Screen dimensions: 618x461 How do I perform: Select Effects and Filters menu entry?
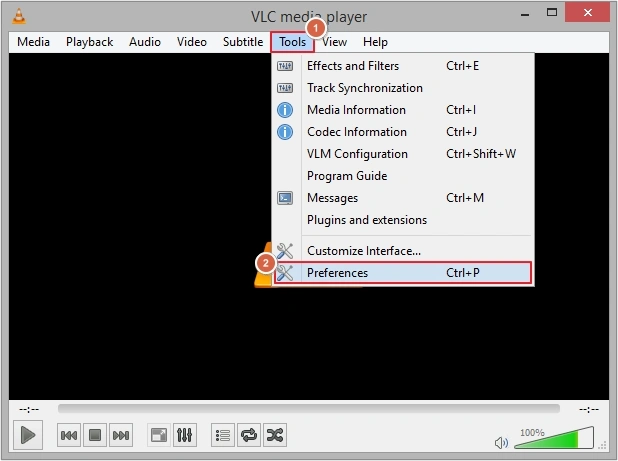(x=402, y=66)
